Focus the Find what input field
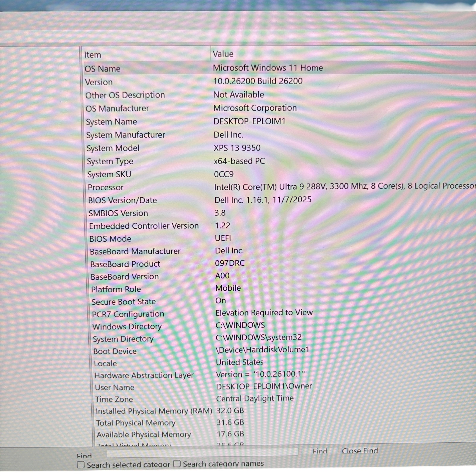Screen dimensions: 476x476 coord(202,452)
